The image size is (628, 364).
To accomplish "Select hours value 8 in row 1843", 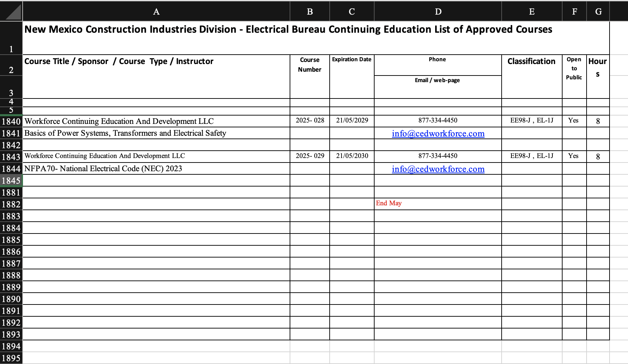I will (598, 157).
